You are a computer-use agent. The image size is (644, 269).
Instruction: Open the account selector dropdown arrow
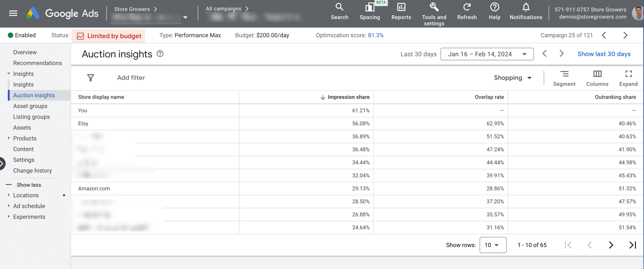[185, 18]
